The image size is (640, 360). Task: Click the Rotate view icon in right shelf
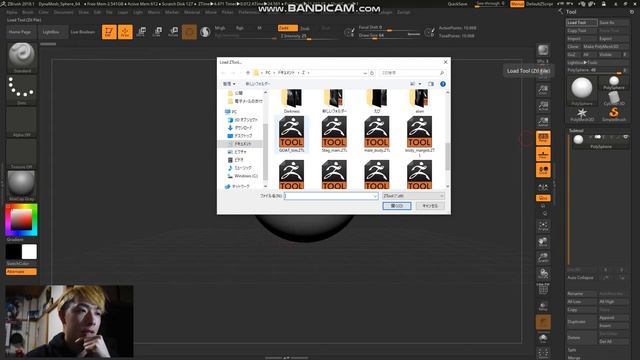543,273
